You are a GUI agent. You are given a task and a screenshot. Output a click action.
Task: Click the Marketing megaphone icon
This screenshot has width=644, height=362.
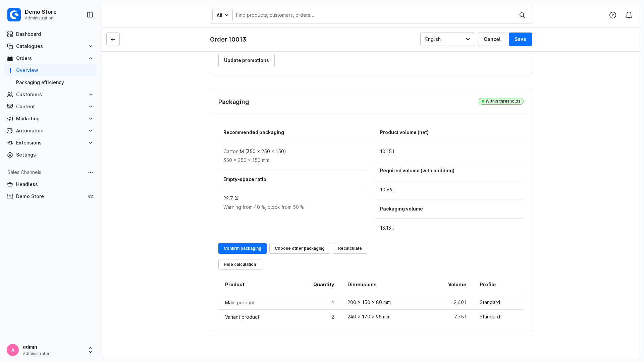click(10, 119)
